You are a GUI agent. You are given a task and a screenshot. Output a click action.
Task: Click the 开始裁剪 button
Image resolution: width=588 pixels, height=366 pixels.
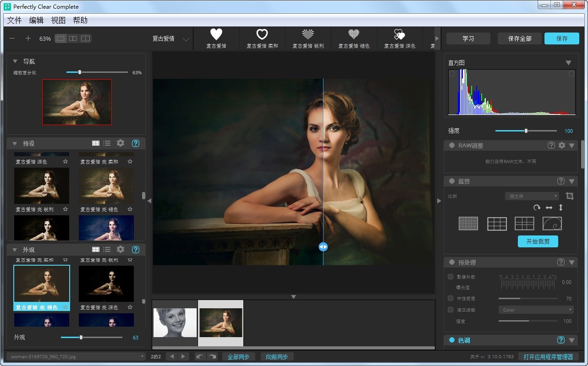point(538,241)
